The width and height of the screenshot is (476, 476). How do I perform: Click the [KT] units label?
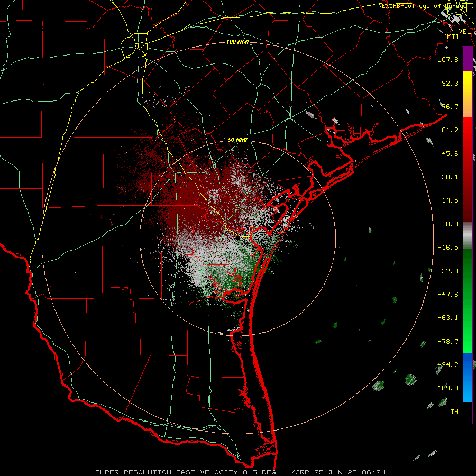tap(452, 36)
